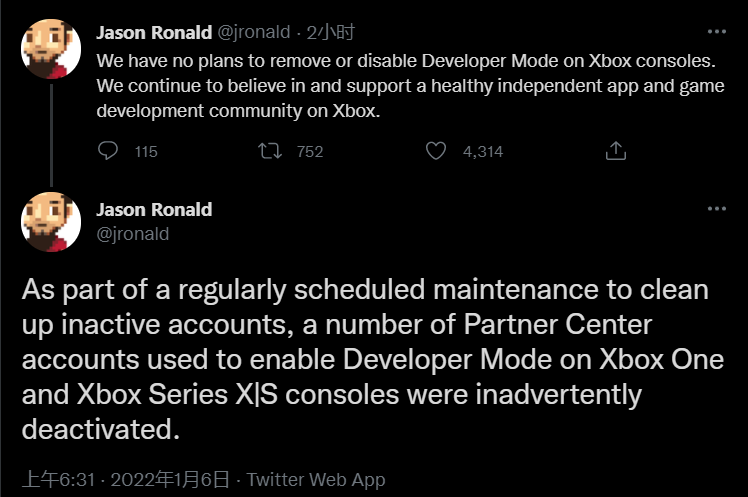Like the first tweet with heart icon
Image resolution: width=748 pixels, height=497 pixels.
tap(435, 151)
